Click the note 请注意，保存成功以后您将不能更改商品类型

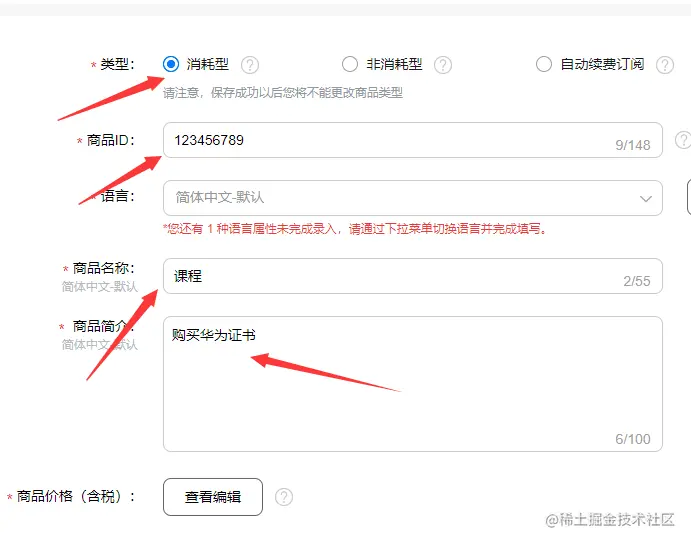(283, 93)
